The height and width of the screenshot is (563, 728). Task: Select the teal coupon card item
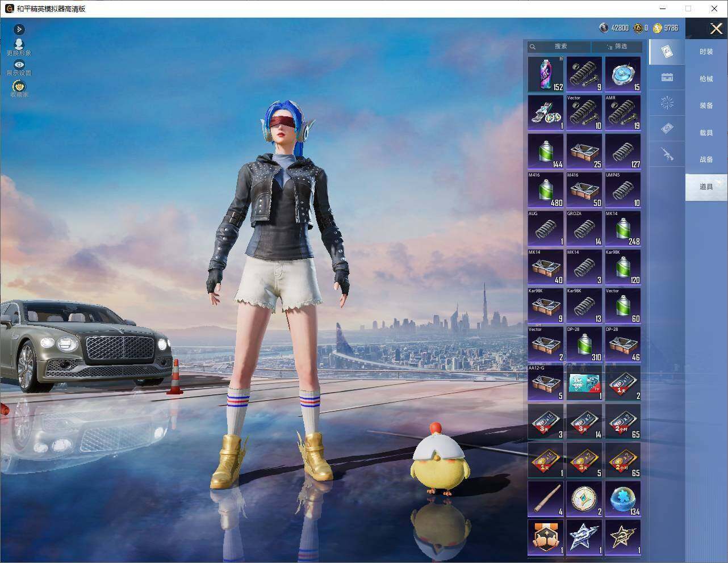(x=584, y=383)
